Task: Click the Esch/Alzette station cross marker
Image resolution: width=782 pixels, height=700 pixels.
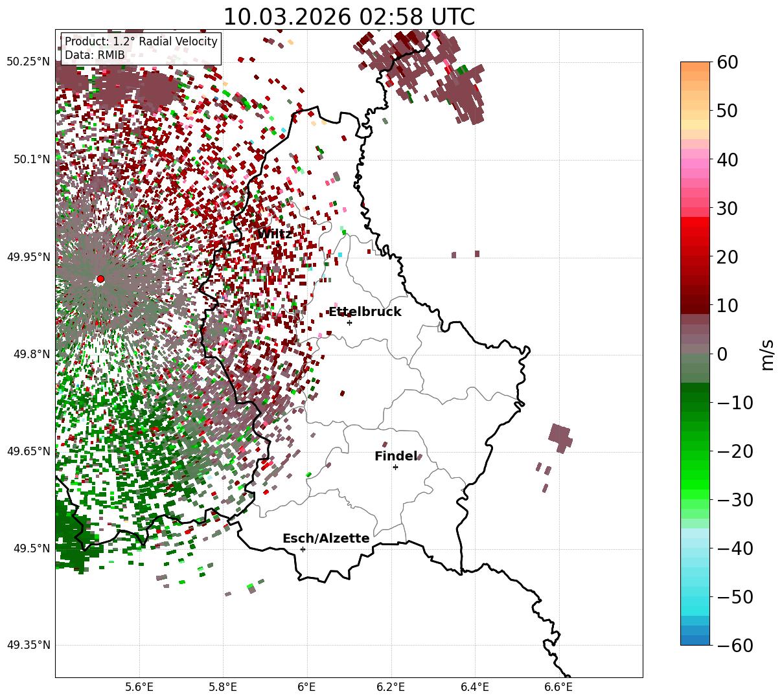Action: 303,549
